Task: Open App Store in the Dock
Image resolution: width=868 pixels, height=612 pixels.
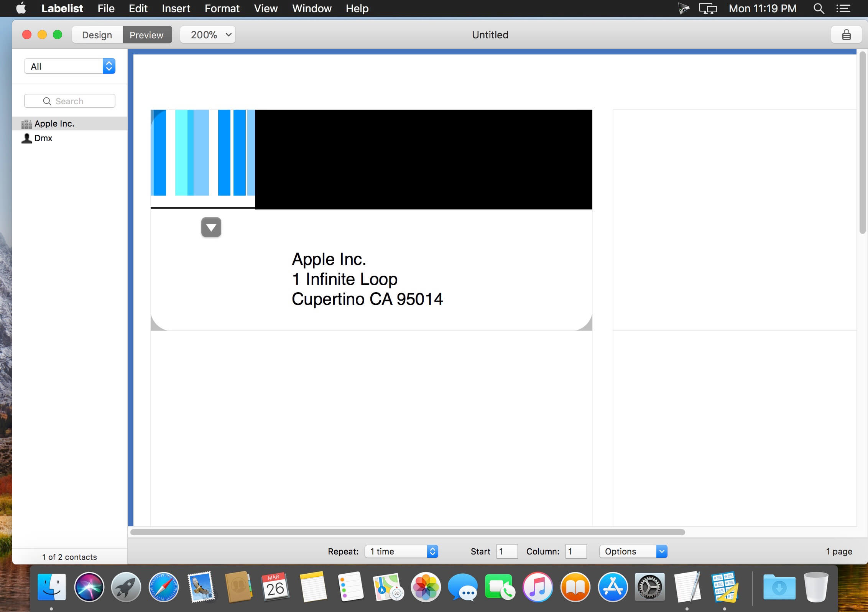Action: 612,587
